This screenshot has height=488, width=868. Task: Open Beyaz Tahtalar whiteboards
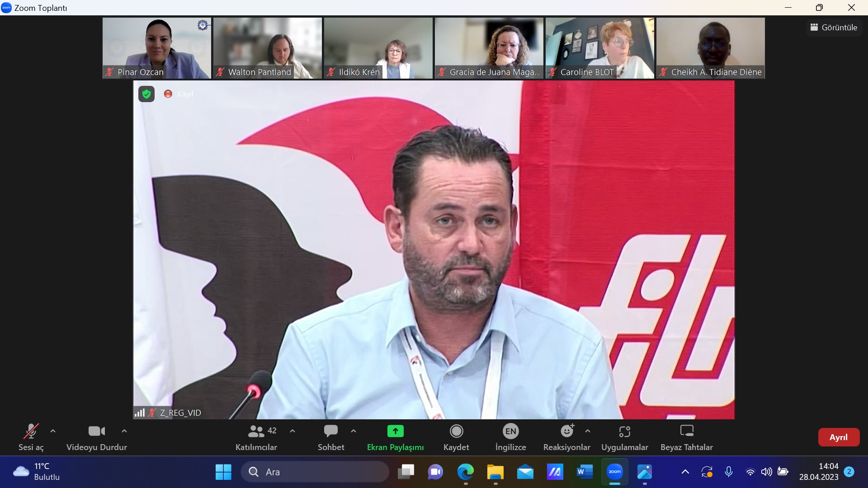[x=686, y=437]
